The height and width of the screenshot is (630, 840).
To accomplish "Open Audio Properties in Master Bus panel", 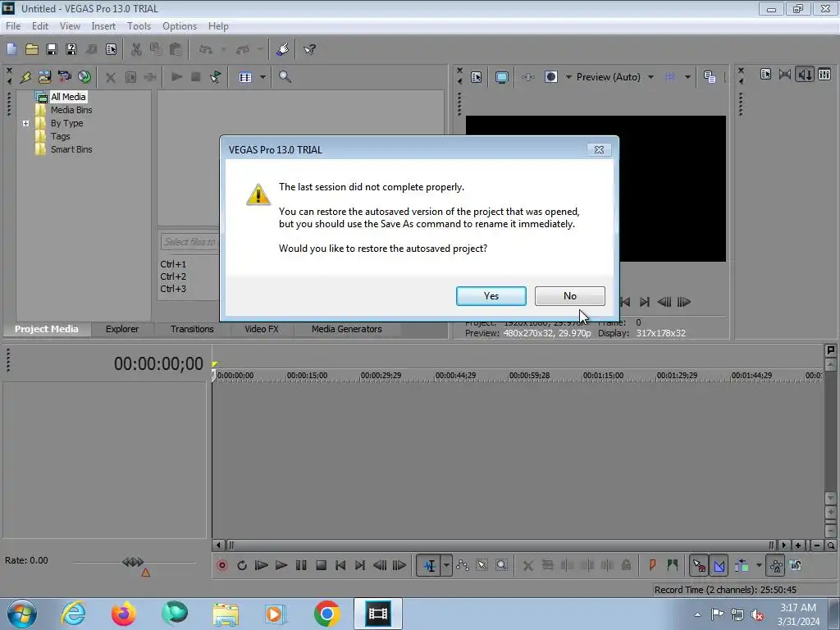I will pos(765,75).
